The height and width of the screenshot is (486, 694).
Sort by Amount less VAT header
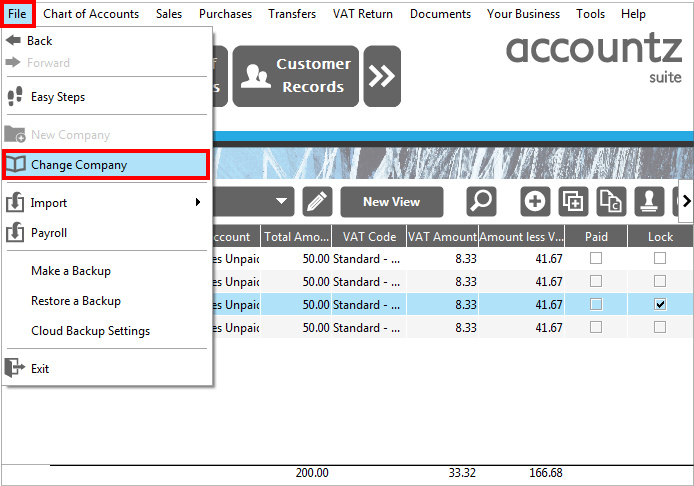click(x=521, y=237)
